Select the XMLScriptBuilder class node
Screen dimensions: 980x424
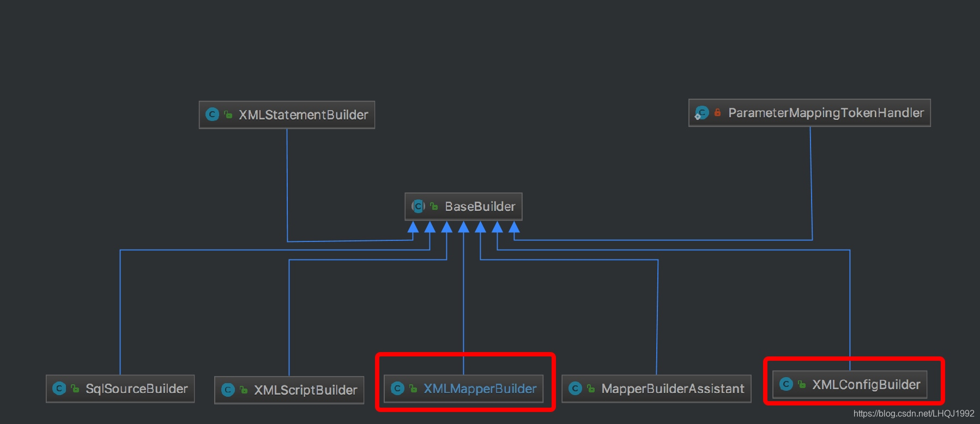pyautogui.click(x=289, y=390)
